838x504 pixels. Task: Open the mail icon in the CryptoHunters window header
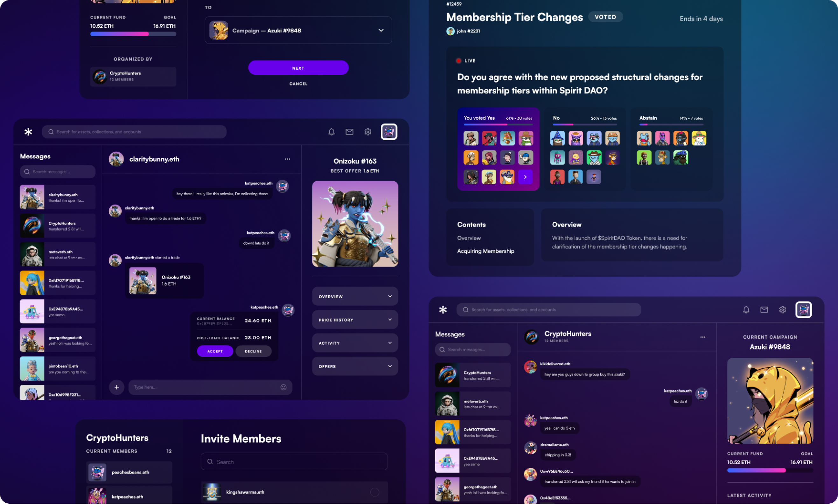[x=764, y=310]
